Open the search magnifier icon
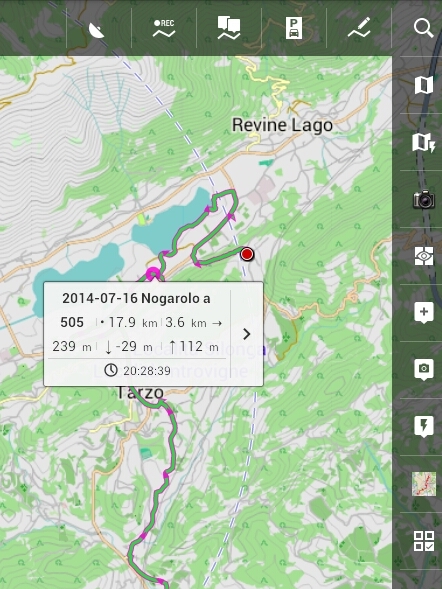Image resolution: width=442 pixels, height=589 pixels. 424,29
